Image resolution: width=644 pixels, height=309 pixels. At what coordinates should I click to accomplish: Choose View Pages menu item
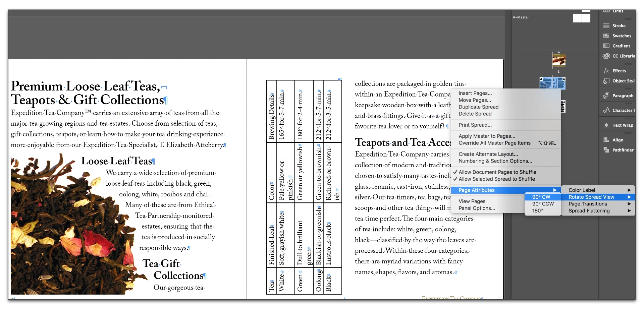click(472, 201)
